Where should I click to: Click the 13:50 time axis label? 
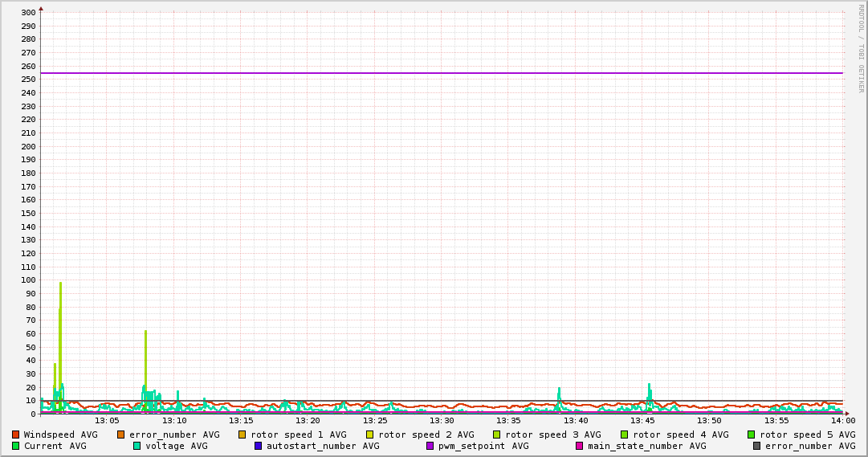click(x=709, y=421)
